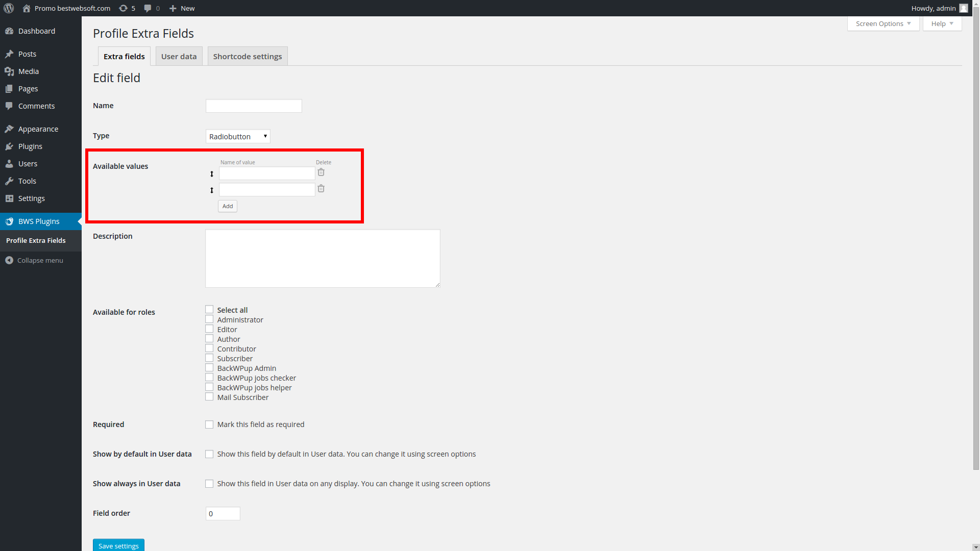Enable the Administrator role checkbox
Viewport: 980px width, 551px height.
coord(209,319)
